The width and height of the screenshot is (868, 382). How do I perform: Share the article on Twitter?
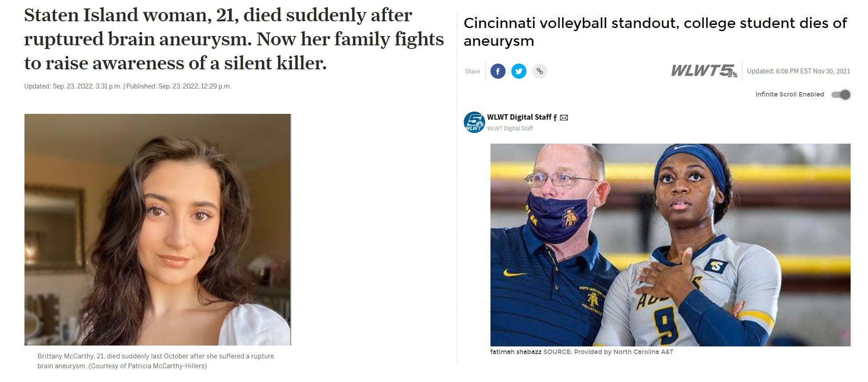tap(518, 71)
